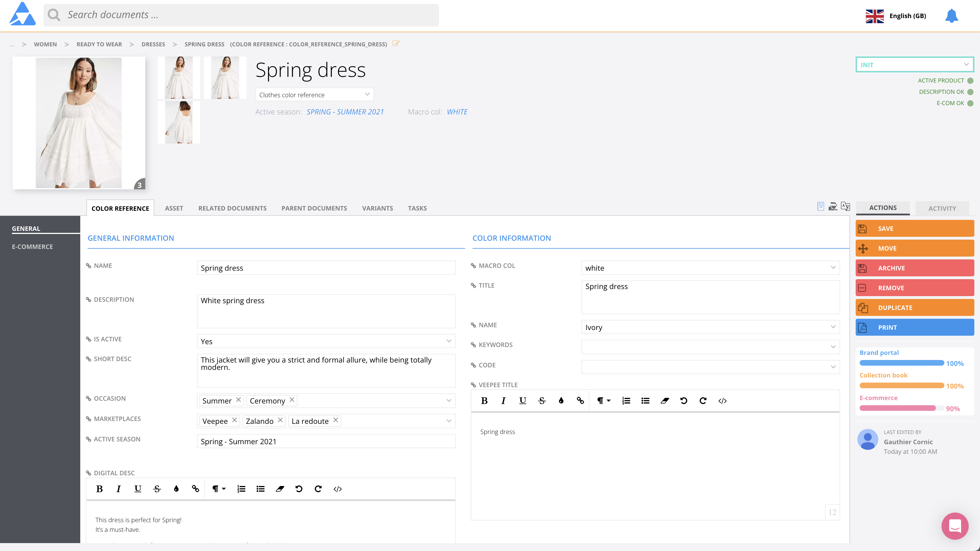Switch to the Related Documents tab
The height and width of the screenshot is (551, 980).
point(232,208)
